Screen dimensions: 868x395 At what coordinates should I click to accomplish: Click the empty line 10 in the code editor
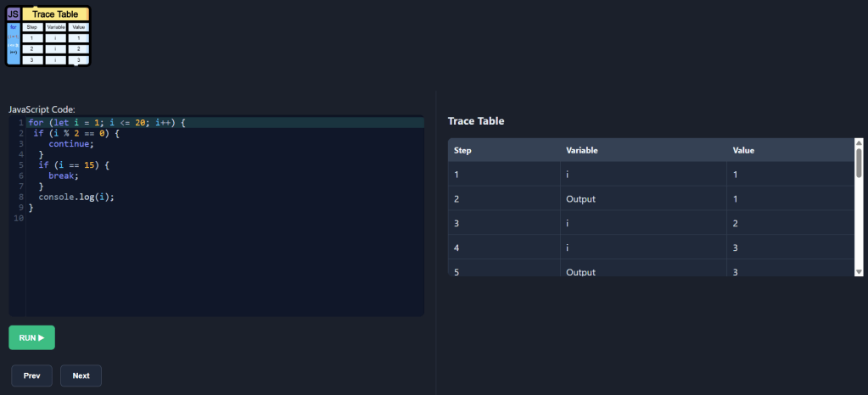pyautogui.click(x=225, y=218)
